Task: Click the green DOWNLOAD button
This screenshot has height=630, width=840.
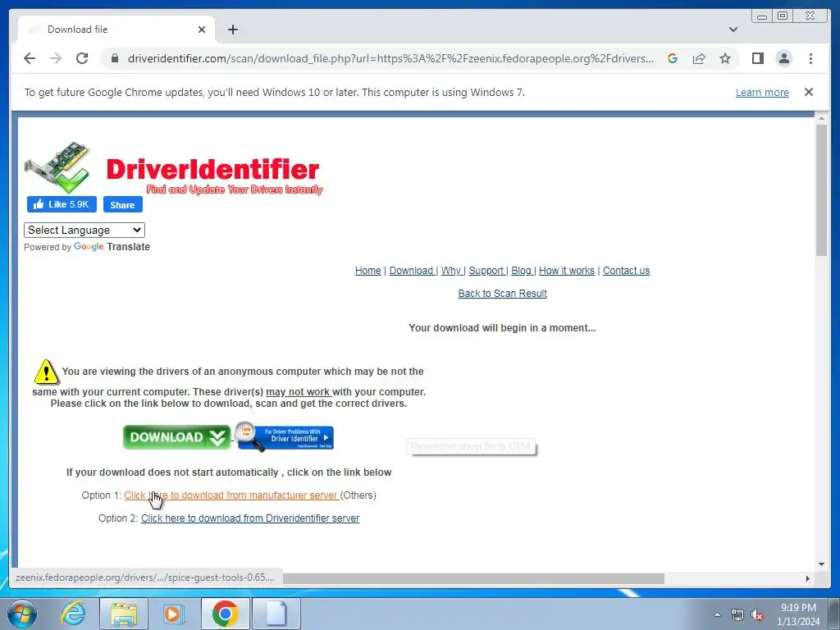Action: [176, 437]
